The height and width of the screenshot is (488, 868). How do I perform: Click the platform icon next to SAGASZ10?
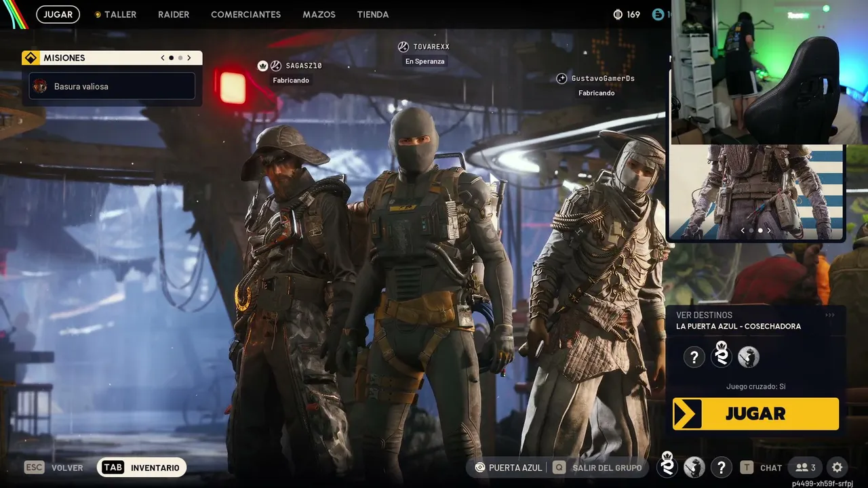[276, 66]
